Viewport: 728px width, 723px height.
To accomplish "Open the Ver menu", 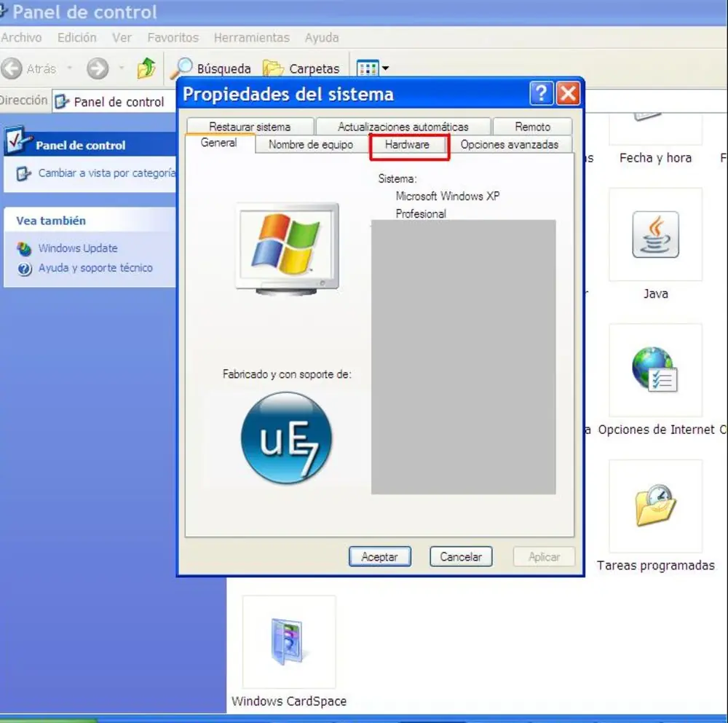I will pos(122,38).
